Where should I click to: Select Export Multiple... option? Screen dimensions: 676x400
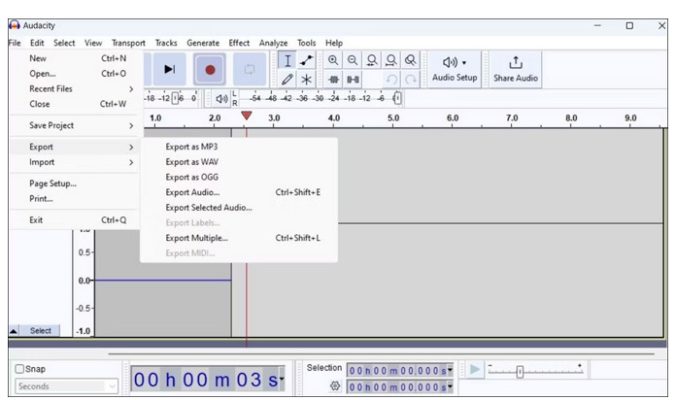coord(238,238)
